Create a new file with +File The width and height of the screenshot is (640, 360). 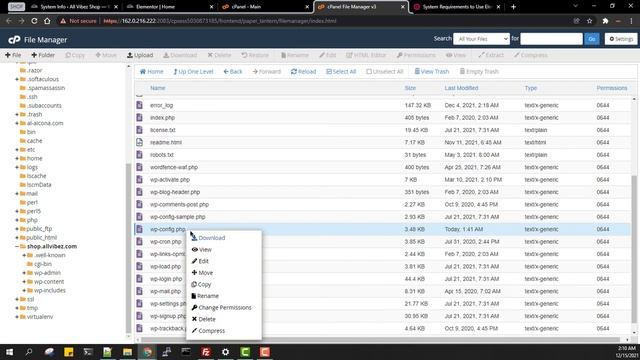[x=13, y=55]
